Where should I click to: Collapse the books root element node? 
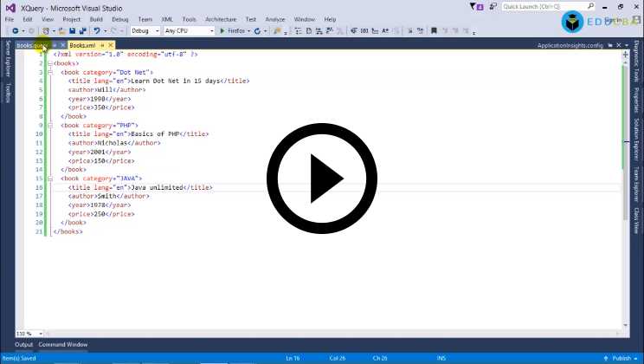50,63
